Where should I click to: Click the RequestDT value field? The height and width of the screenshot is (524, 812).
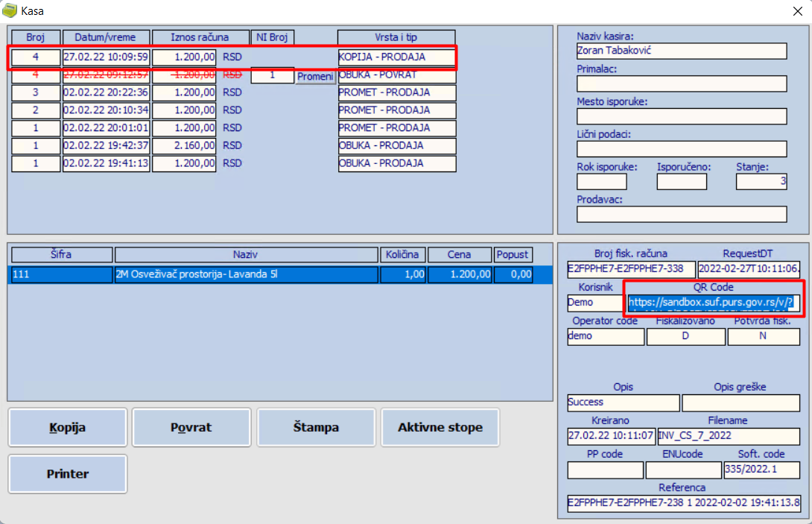[748, 269]
